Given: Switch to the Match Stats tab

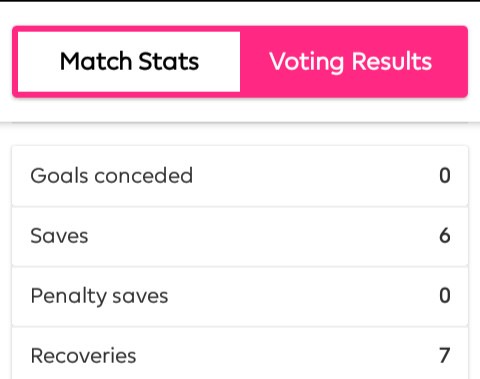Looking at the screenshot, I should point(129,62).
